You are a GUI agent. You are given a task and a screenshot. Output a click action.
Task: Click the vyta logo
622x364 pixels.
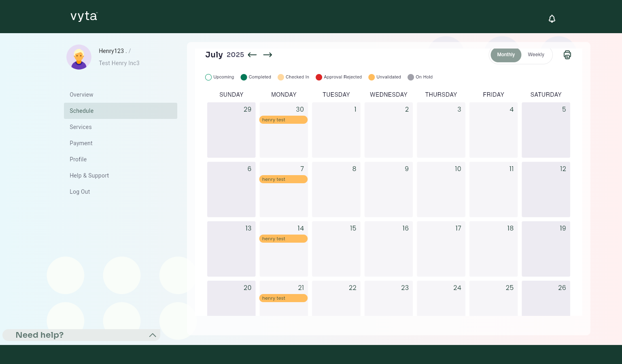click(x=84, y=16)
